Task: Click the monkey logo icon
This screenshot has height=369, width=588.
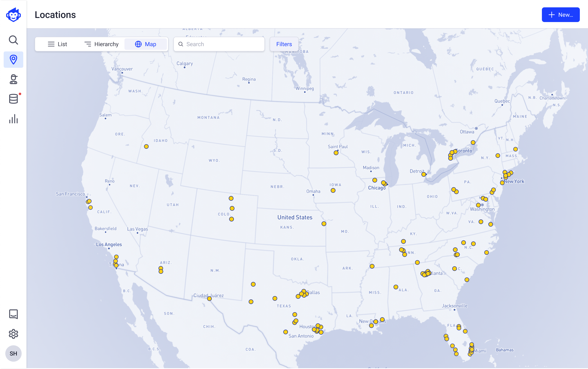Action: (x=13, y=15)
